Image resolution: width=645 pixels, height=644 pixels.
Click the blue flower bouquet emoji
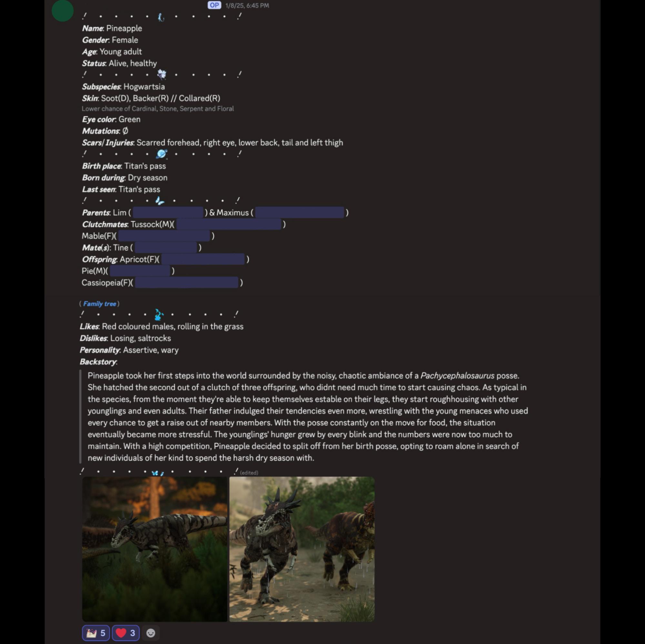point(162,74)
